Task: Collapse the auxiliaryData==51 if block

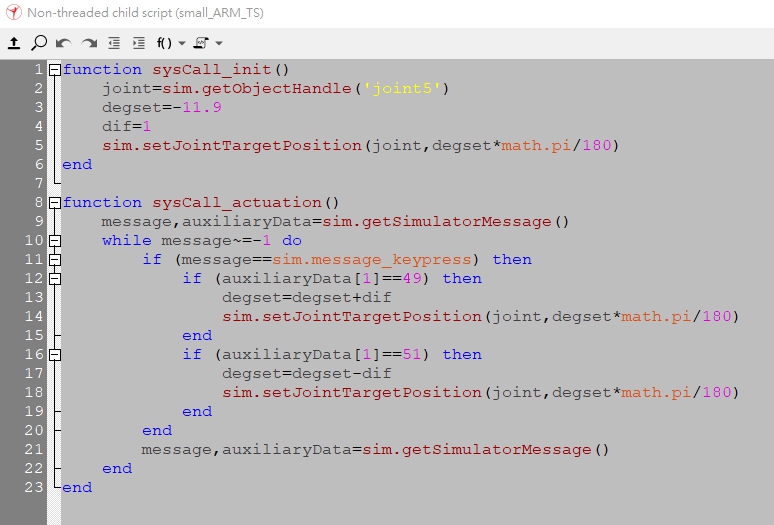Action: [x=55, y=355]
